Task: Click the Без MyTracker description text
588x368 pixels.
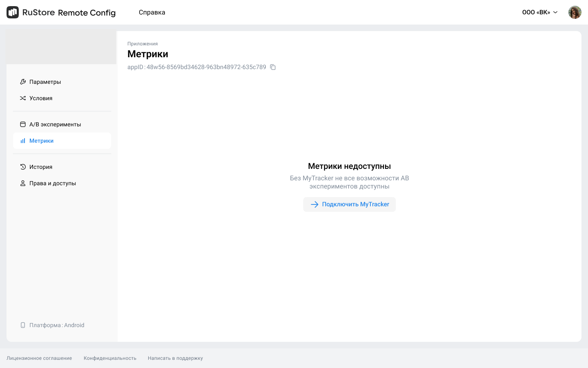Action: click(x=350, y=182)
